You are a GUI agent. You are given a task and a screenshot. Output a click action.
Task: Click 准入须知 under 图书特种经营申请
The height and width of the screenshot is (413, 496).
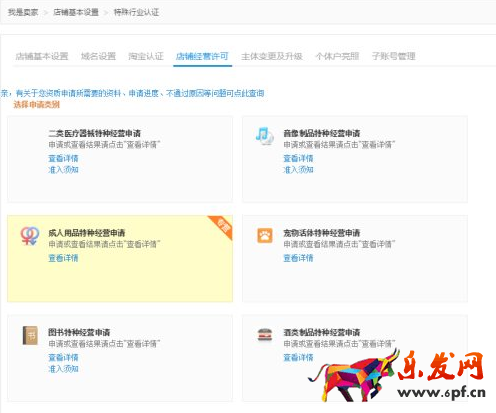(63, 369)
